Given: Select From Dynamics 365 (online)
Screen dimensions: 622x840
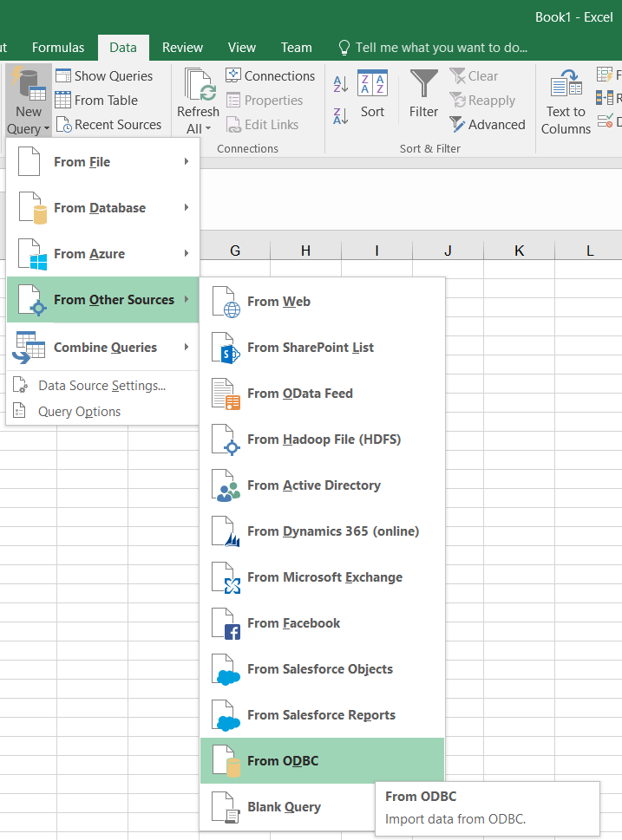Looking at the screenshot, I should (322, 531).
